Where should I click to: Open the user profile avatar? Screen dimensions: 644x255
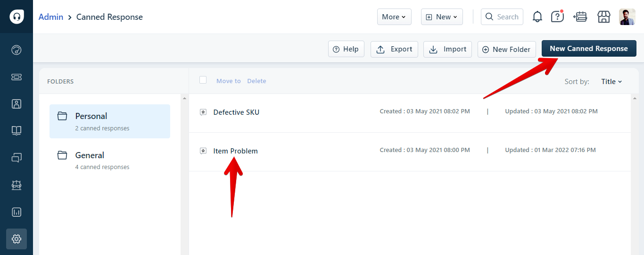627,17
